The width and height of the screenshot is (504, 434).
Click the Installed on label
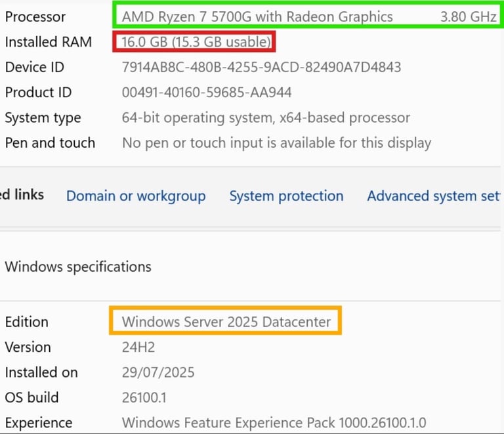point(41,372)
